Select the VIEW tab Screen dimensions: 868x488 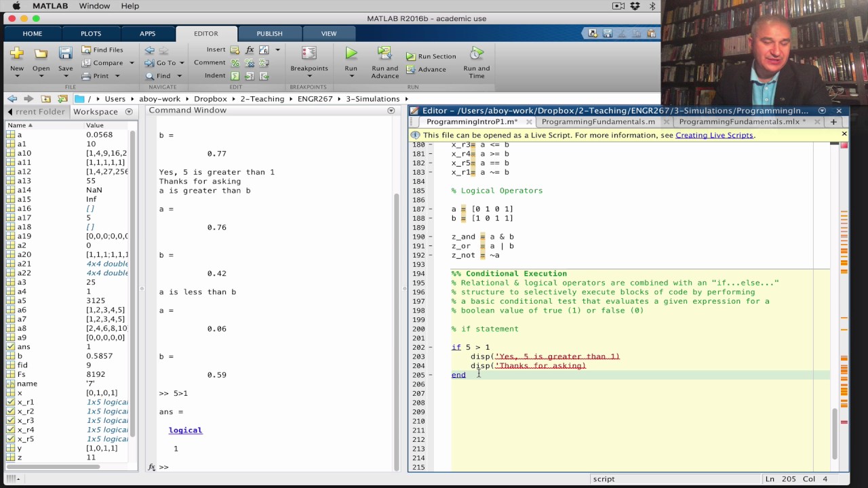coord(328,33)
